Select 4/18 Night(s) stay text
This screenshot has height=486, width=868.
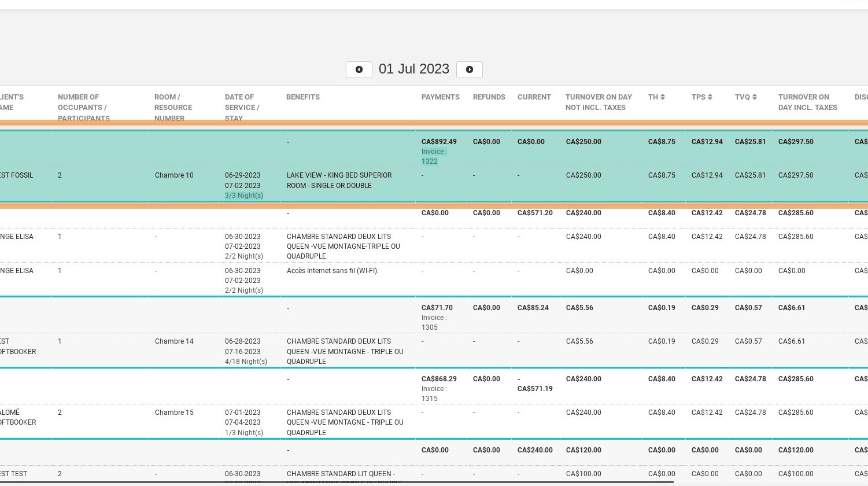(x=246, y=362)
